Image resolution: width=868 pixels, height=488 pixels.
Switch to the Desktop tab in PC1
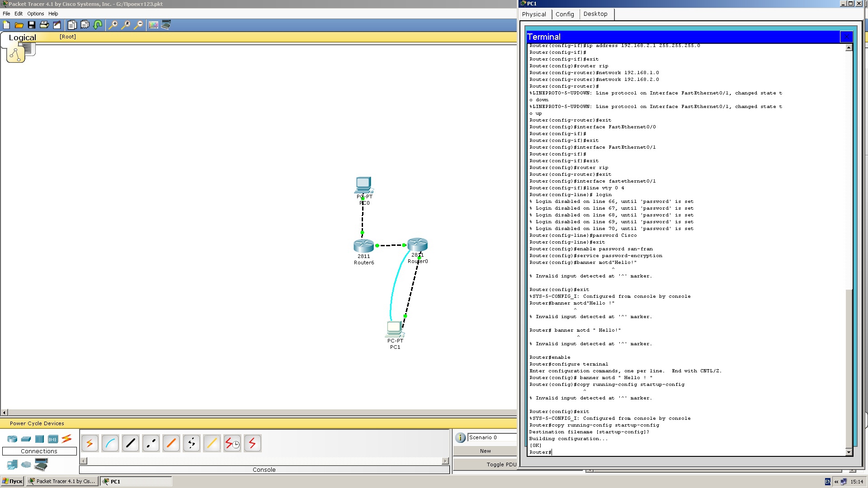click(x=595, y=14)
